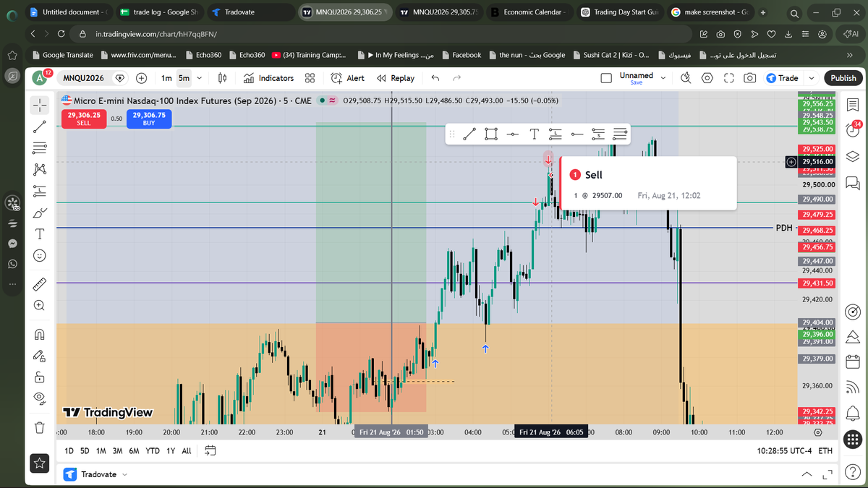This screenshot has width=868, height=488.
Task: Click the red SELL 29,306.25 button
Action: (x=84, y=119)
